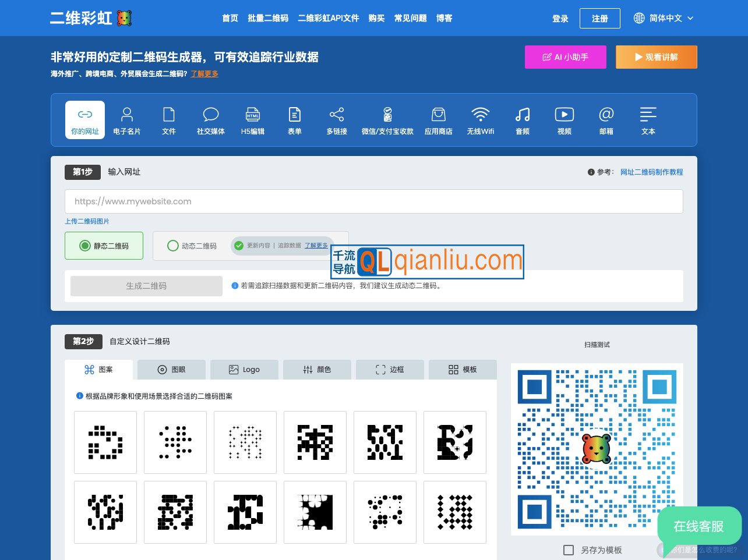Choose the 无线Wifi QR code type
The width and height of the screenshot is (748, 560).
pos(481,120)
